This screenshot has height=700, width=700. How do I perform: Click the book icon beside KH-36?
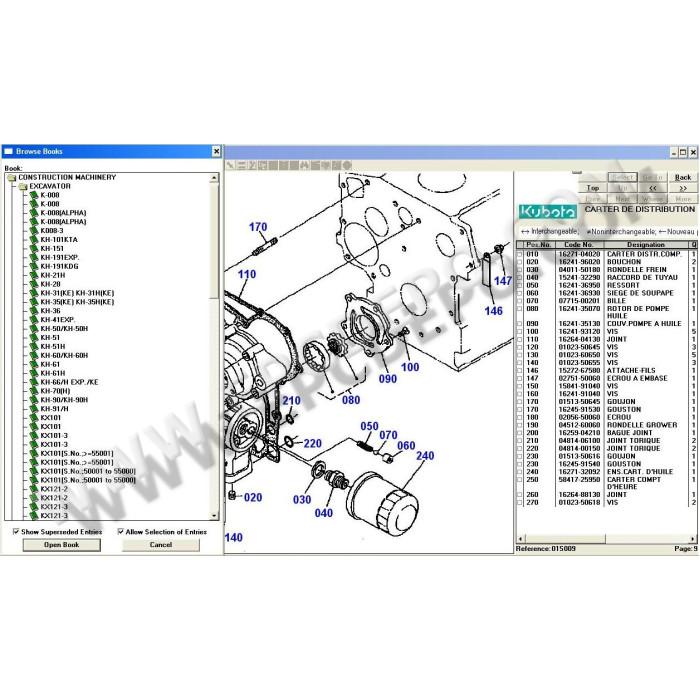[34, 311]
